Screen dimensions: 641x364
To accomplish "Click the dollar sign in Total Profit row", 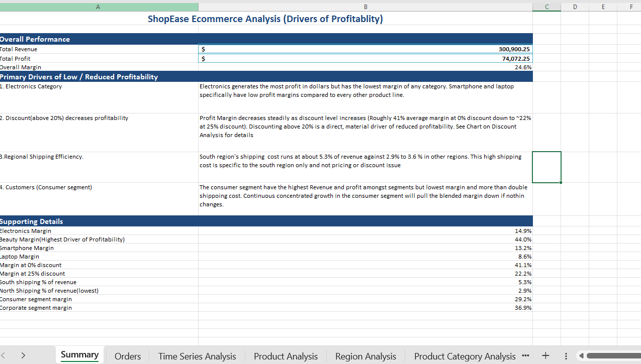I will click(x=203, y=58).
